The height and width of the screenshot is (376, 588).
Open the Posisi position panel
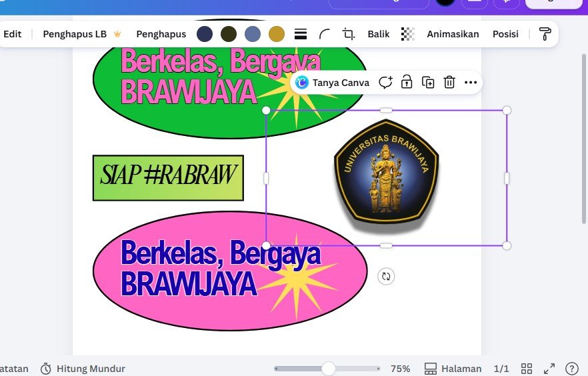click(505, 34)
